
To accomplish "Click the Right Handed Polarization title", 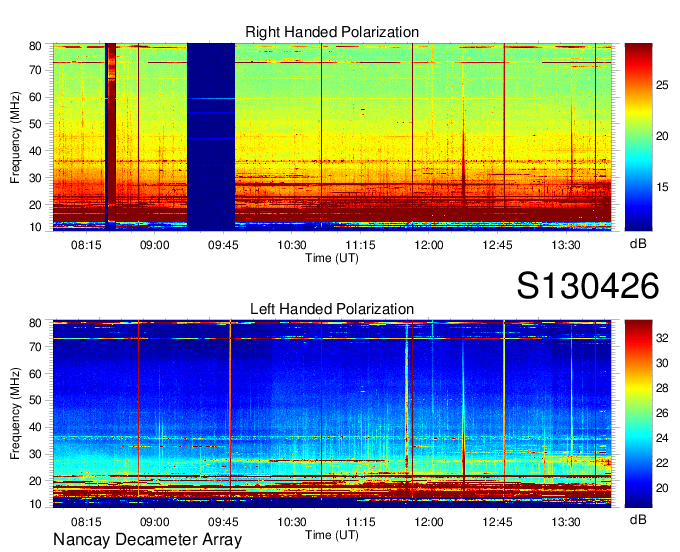I will point(332,32).
